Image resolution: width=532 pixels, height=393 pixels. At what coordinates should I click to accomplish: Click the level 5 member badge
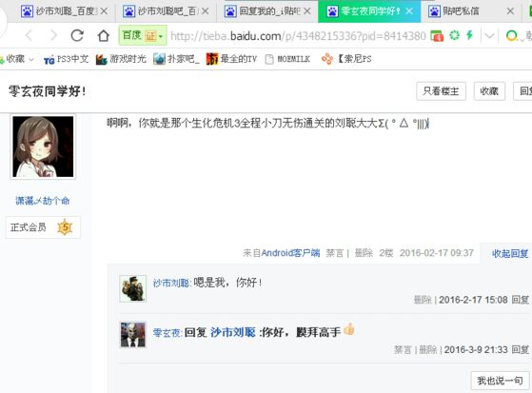tap(65, 227)
